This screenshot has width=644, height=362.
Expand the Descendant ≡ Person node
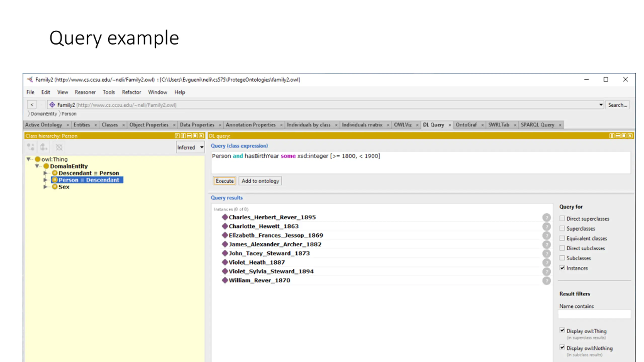click(46, 173)
